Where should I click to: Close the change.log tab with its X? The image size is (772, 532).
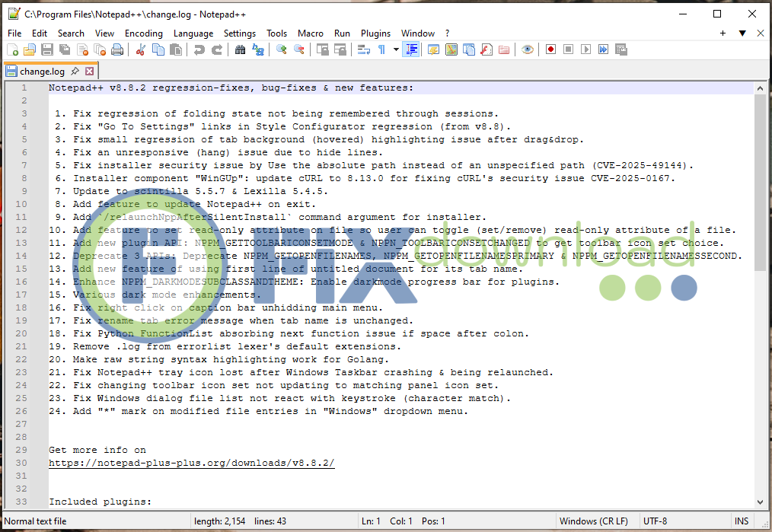coord(90,72)
